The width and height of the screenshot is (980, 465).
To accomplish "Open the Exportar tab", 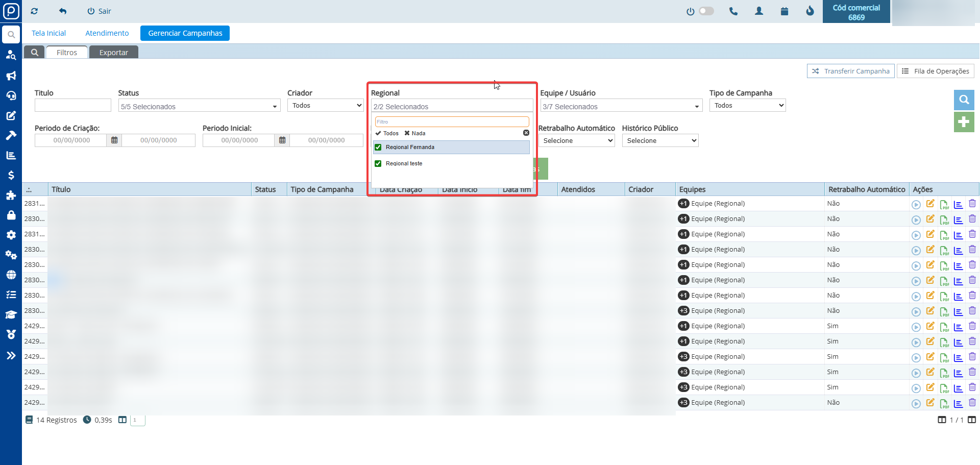I will (113, 53).
